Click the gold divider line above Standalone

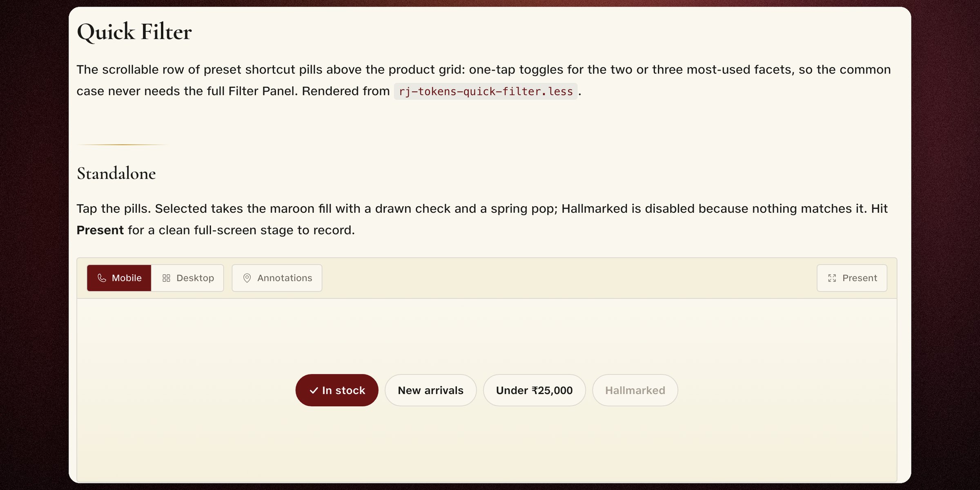coord(122,145)
